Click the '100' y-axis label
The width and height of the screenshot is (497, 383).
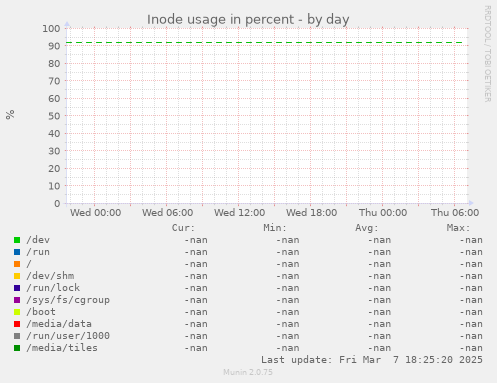(x=51, y=29)
